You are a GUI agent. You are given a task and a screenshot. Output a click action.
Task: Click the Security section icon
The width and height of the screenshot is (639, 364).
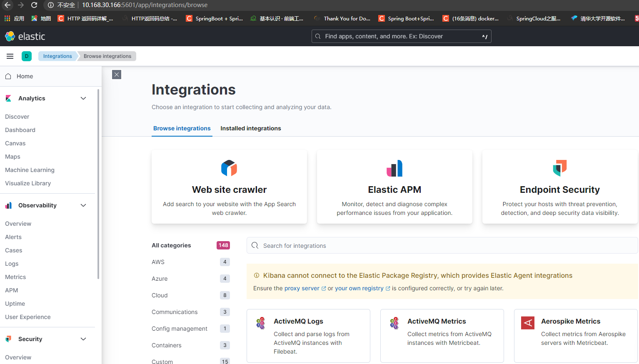(x=8, y=339)
